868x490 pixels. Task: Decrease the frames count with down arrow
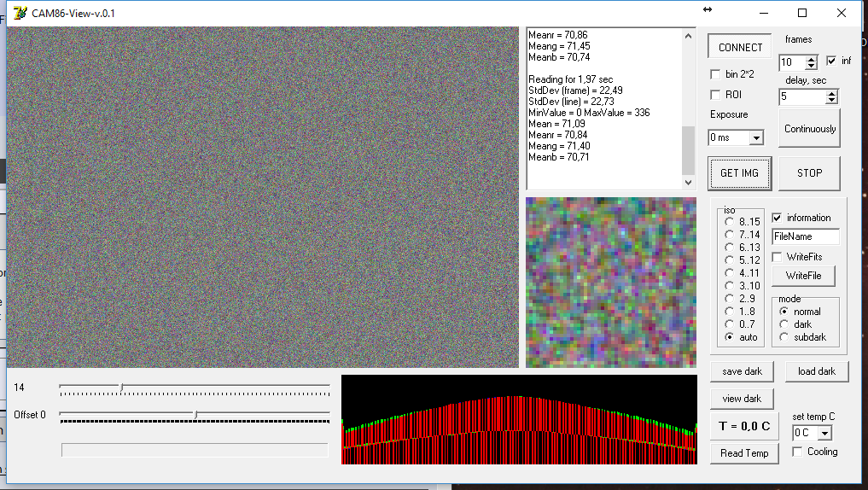811,66
